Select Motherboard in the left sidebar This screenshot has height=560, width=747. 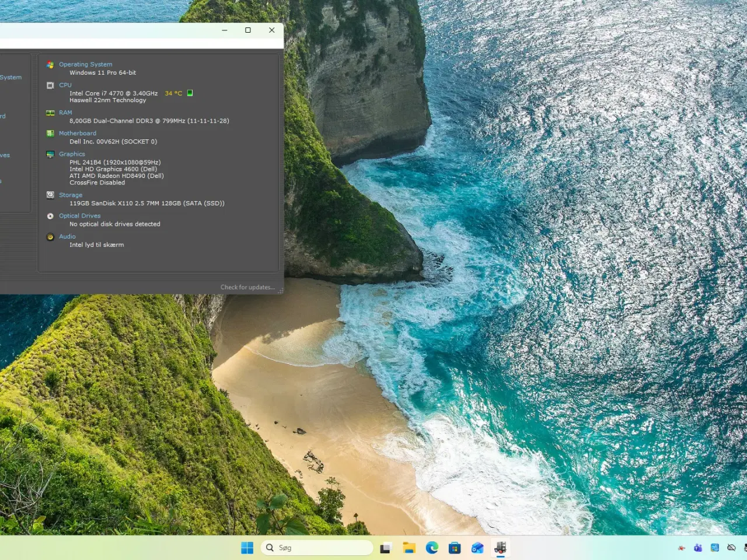2,116
